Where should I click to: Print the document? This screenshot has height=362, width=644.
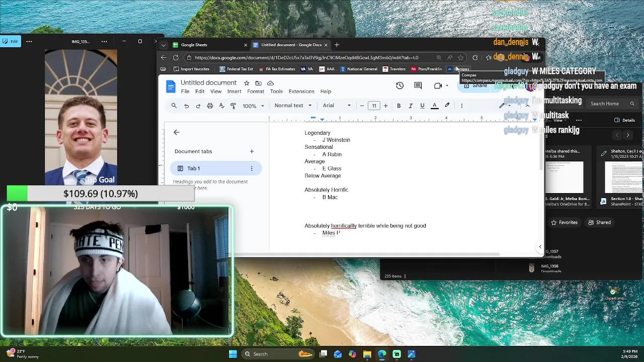pyautogui.click(x=210, y=106)
